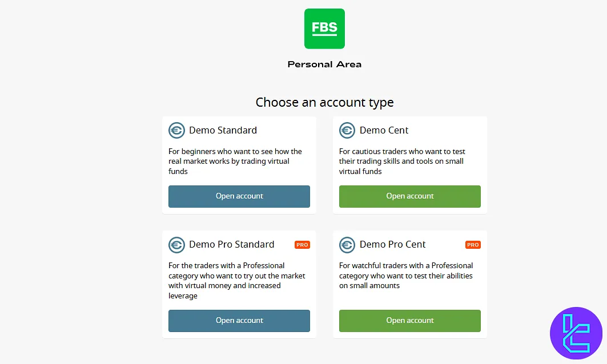This screenshot has width=607, height=364.
Task: Click the euro coin icon on Demo Pro Cent
Action: point(347,245)
